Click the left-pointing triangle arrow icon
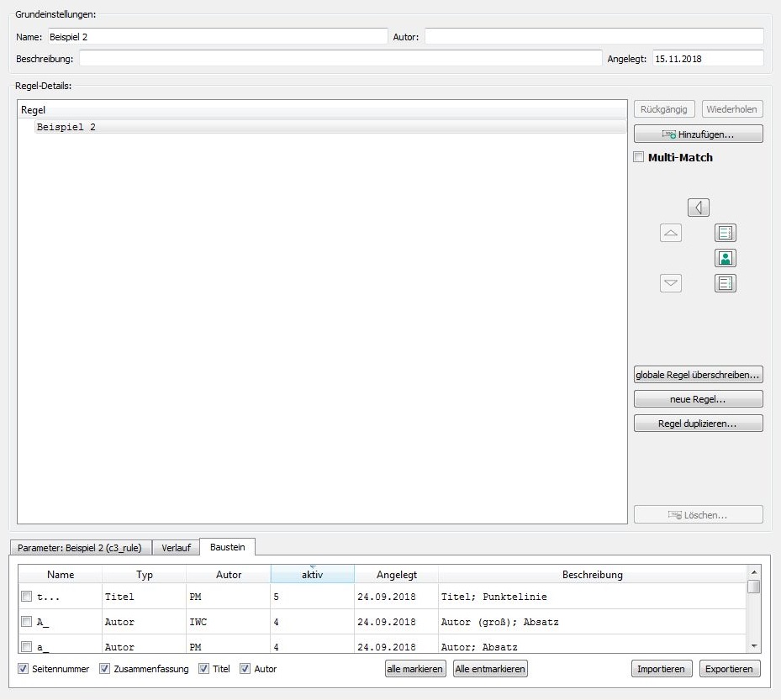 pyautogui.click(x=699, y=207)
